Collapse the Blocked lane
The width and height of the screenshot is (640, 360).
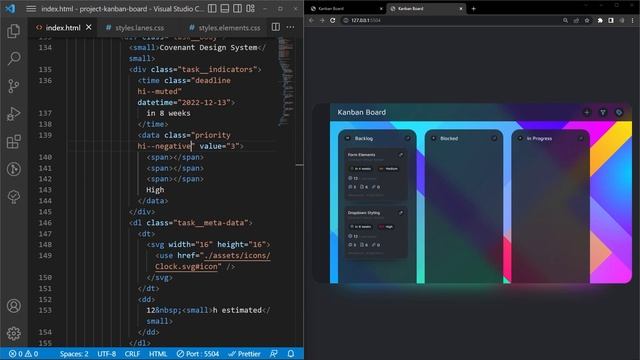pyautogui.click(x=434, y=138)
